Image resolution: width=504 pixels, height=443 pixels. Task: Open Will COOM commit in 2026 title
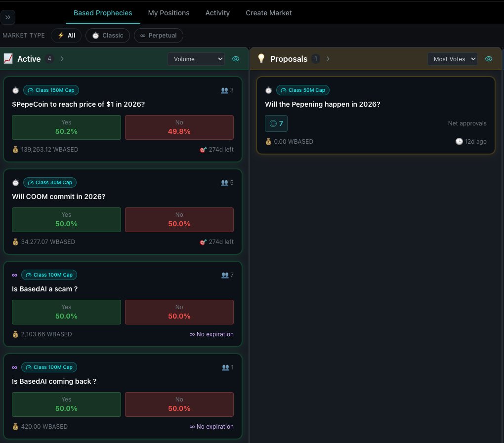pos(58,197)
